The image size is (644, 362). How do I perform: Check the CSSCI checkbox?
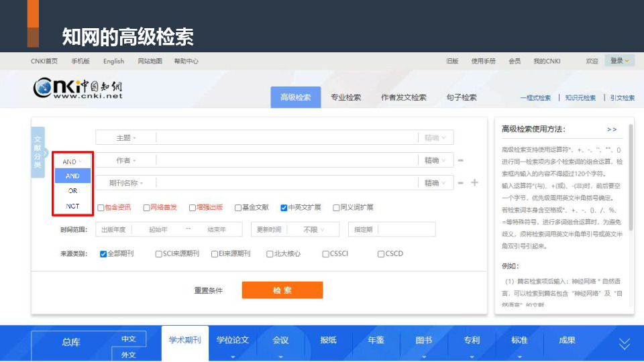click(326, 254)
